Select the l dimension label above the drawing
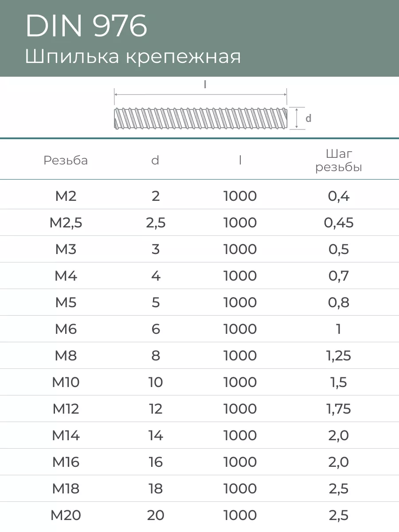 pos(205,85)
